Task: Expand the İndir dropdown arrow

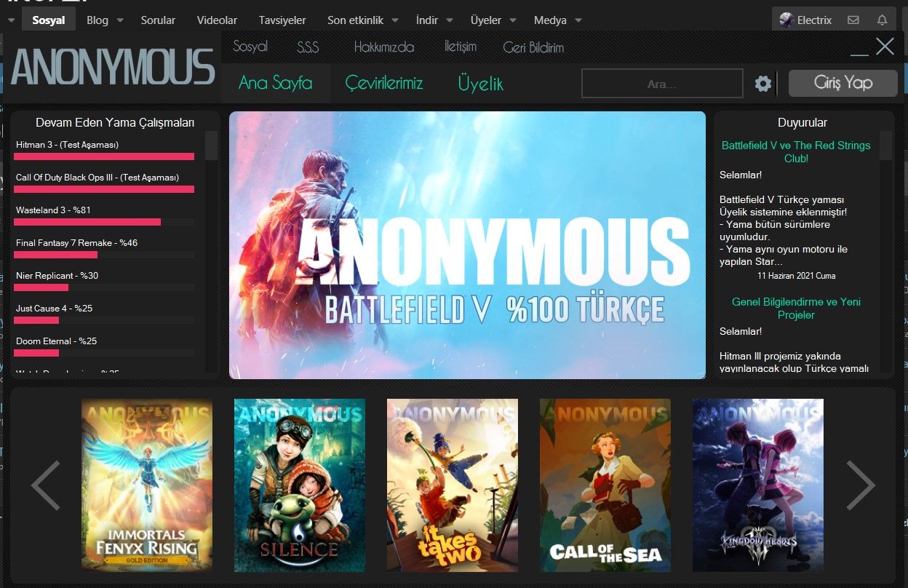Action: [x=450, y=20]
